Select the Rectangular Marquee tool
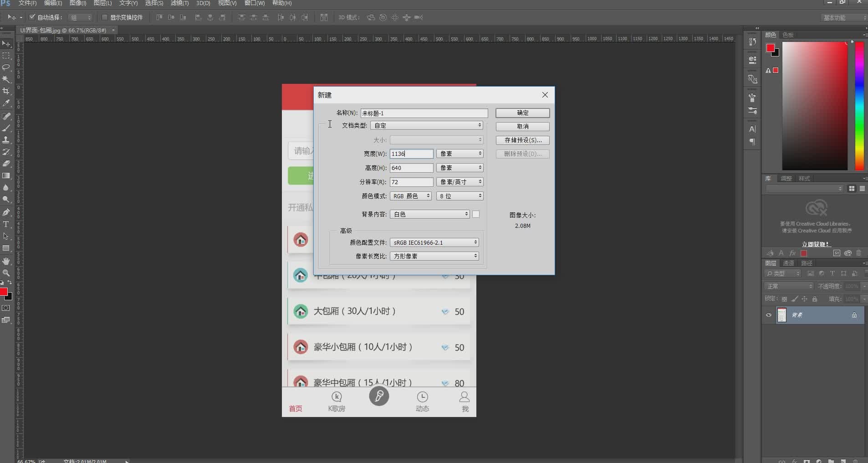The height and width of the screenshot is (463, 868). 6,56
